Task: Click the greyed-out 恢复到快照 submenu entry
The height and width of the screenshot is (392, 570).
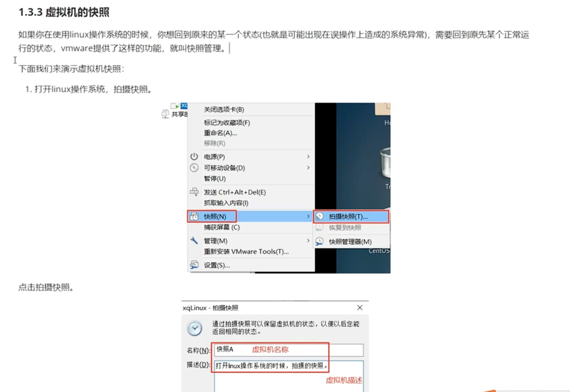Action: (351, 227)
